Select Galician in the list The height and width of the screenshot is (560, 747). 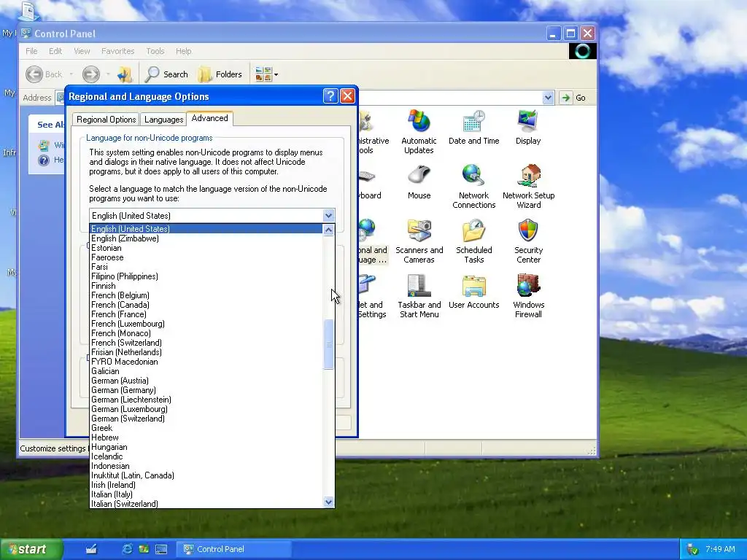(x=206, y=371)
